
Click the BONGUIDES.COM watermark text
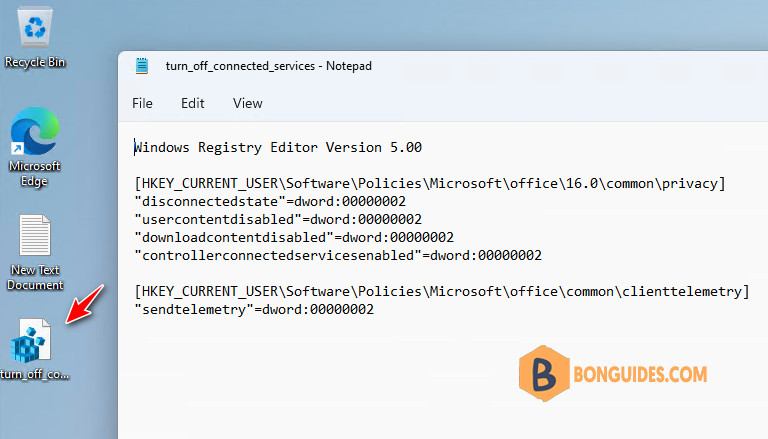640,375
